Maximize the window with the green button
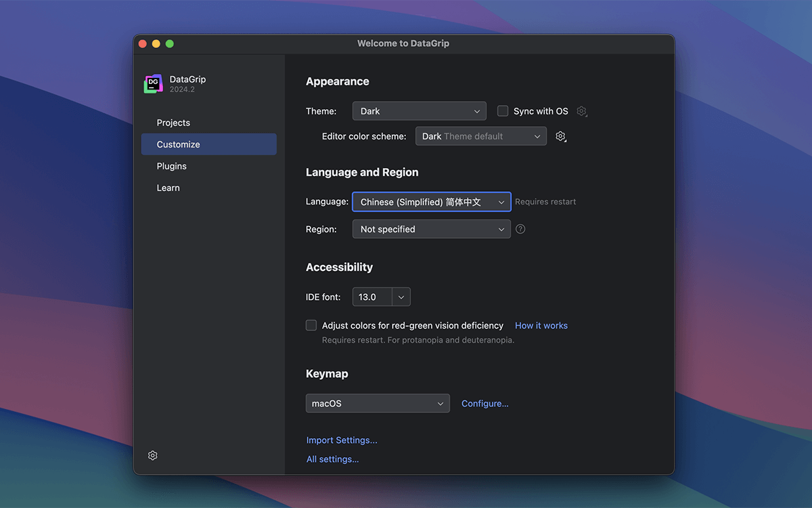The image size is (812, 508). tap(170, 43)
